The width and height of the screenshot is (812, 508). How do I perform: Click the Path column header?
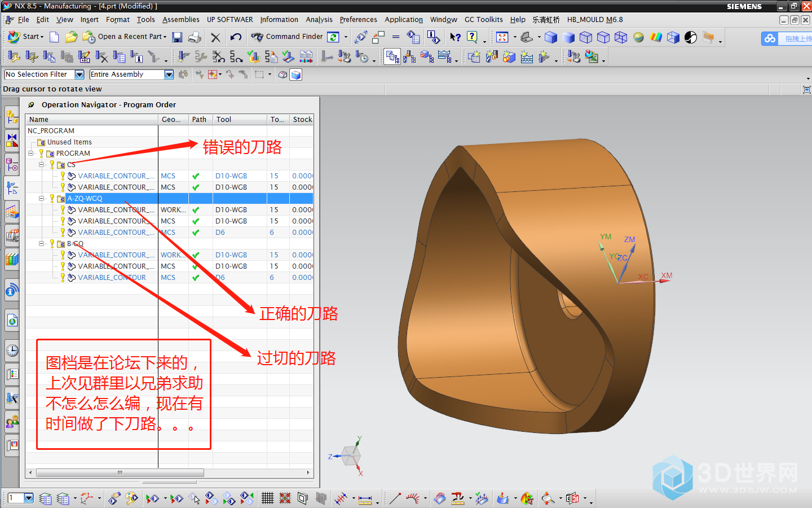pyautogui.click(x=201, y=120)
